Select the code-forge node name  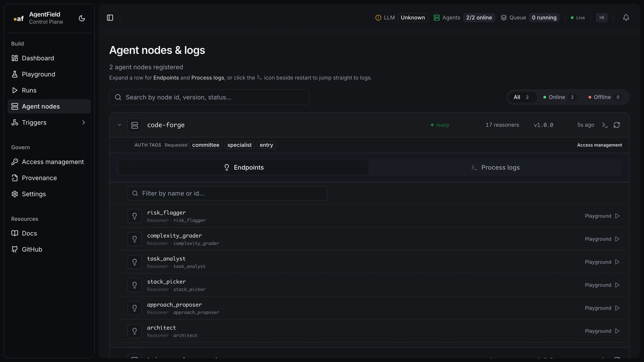(166, 125)
